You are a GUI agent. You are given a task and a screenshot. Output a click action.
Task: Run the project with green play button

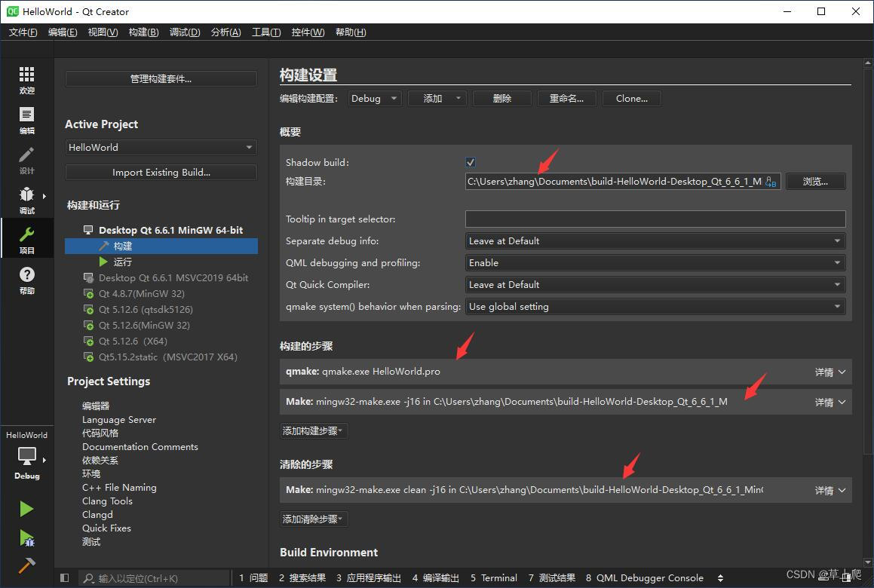(x=26, y=508)
